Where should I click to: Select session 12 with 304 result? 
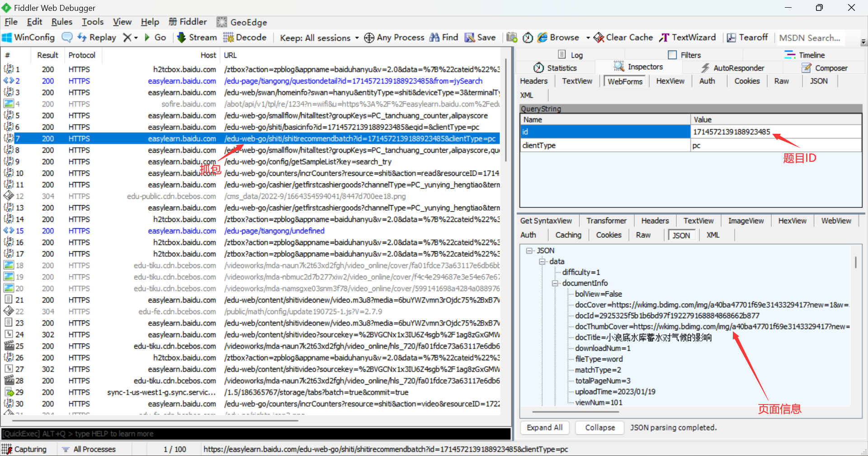point(251,196)
